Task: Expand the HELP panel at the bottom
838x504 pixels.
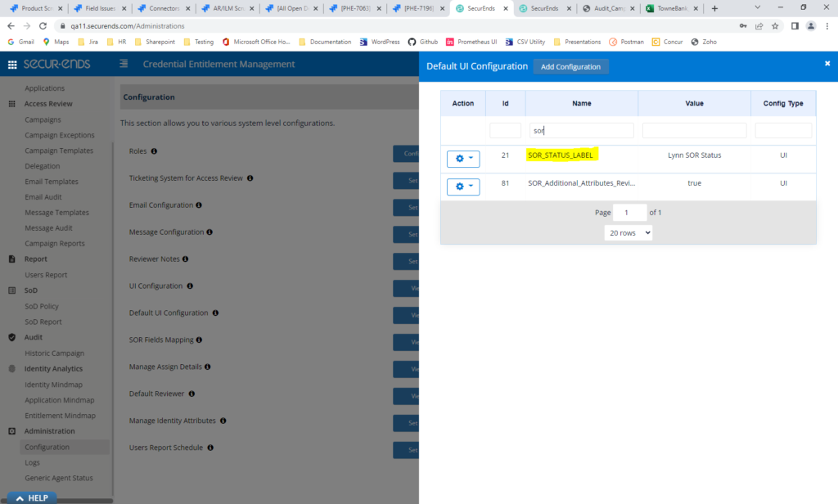Action: pyautogui.click(x=32, y=498)
